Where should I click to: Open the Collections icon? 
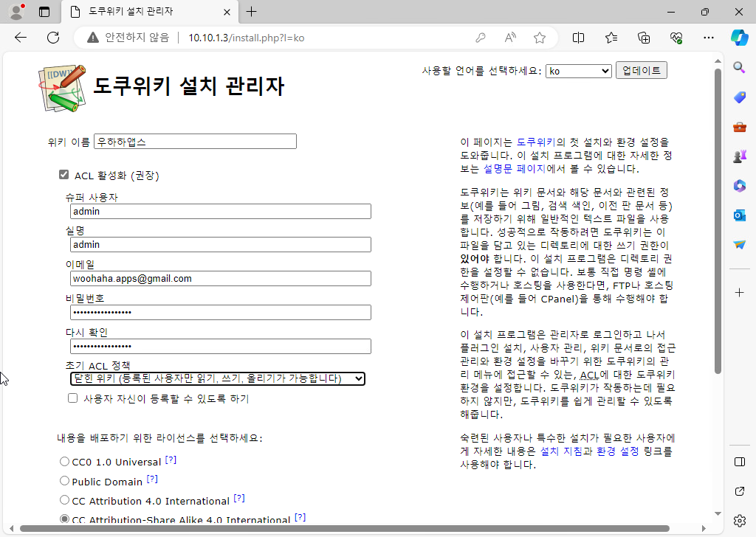pos(644,38)
